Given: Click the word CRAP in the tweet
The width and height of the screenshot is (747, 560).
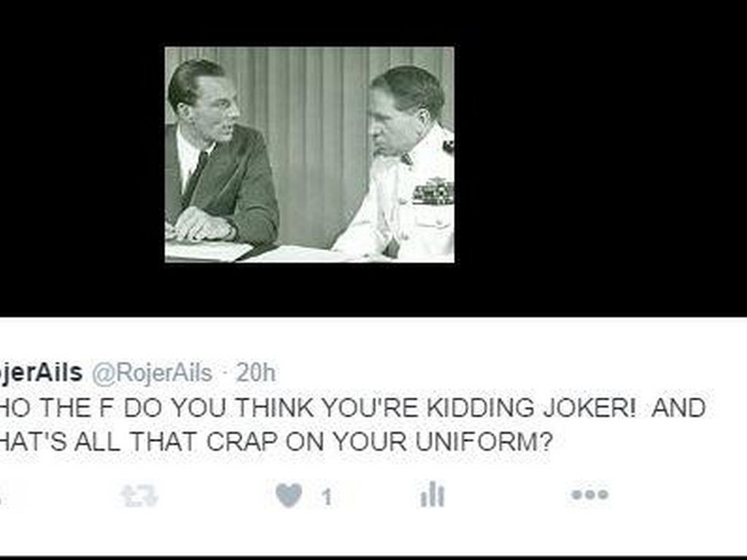Looking at the screenshot, I should click(241, 442).
